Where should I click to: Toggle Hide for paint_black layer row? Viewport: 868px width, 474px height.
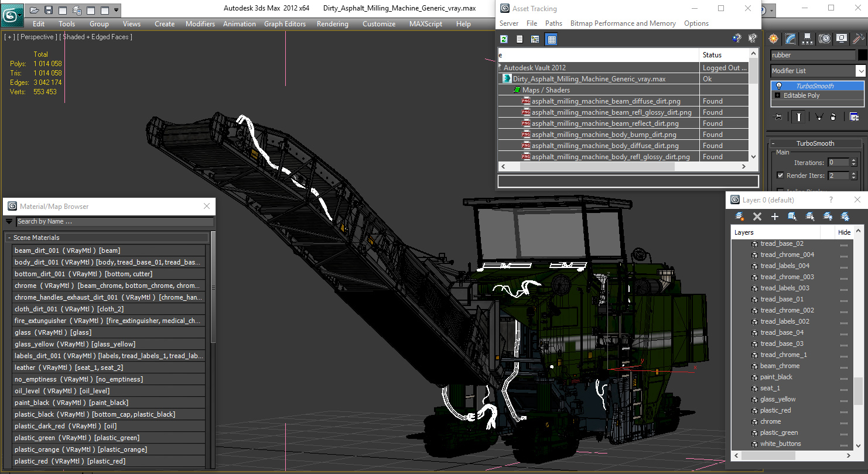click(844, 377)
